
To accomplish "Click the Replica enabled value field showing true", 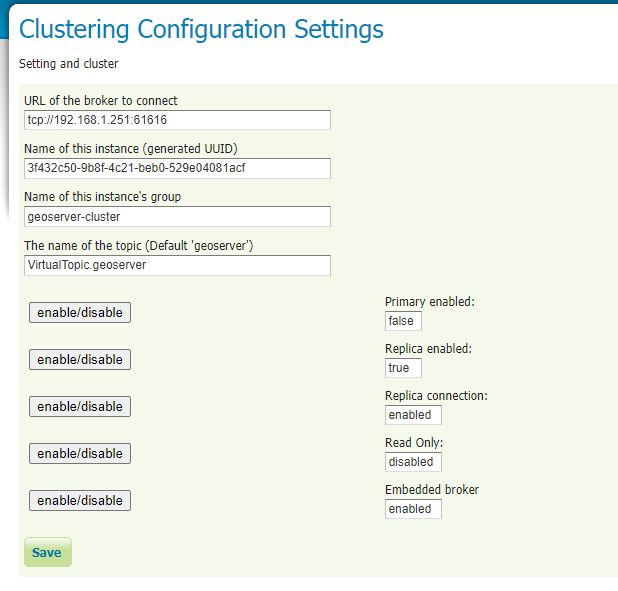I will point(403,368).
